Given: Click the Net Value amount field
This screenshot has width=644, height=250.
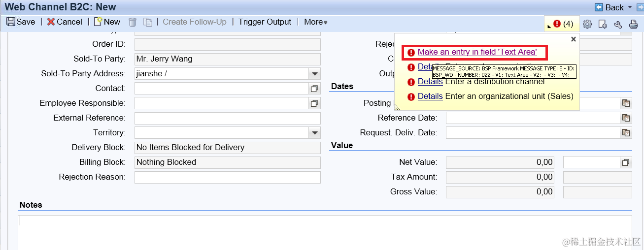Looking at the screenshot, I should (500, 162).
